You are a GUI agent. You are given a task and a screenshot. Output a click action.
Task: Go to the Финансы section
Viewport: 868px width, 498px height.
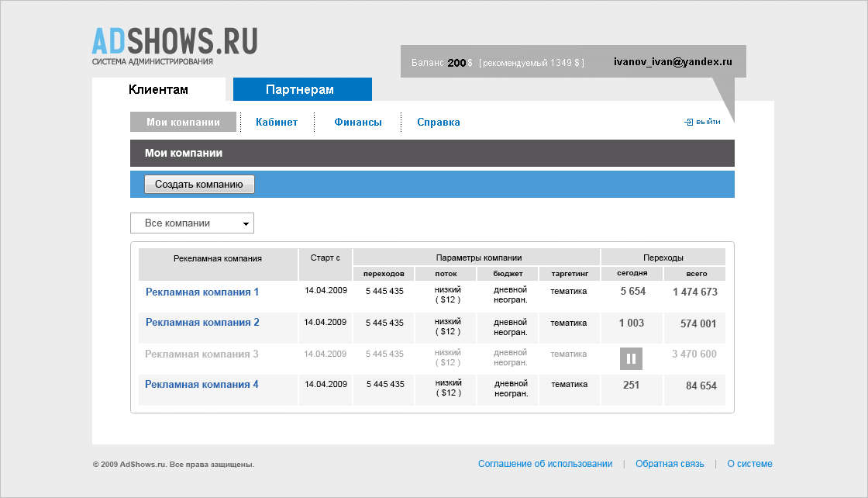pyautogui.click(x=358, y=122)
